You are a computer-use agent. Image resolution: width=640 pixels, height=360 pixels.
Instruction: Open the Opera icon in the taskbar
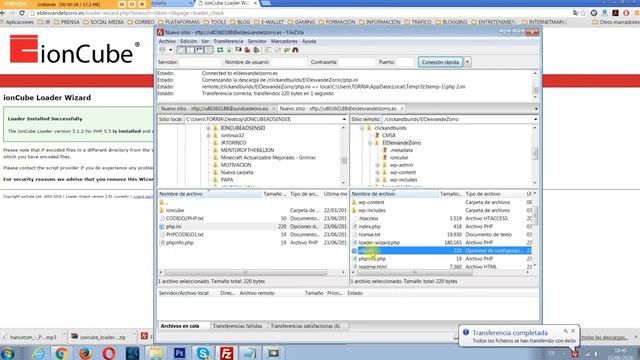click(109, 353)
